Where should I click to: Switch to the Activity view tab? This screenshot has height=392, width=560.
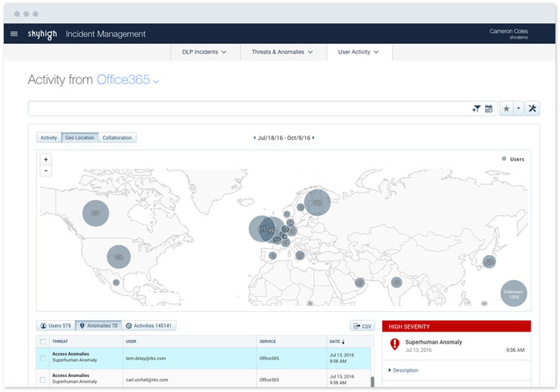48,138
